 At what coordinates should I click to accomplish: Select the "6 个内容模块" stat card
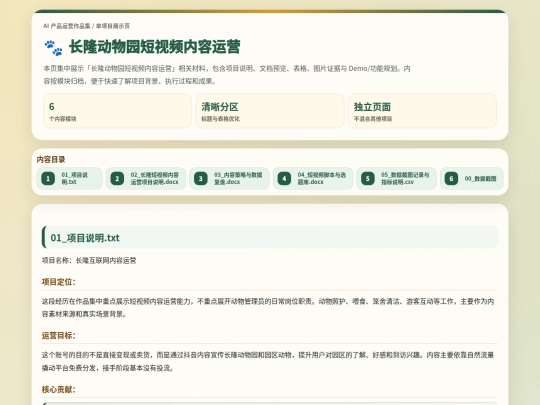coord(117,111)
